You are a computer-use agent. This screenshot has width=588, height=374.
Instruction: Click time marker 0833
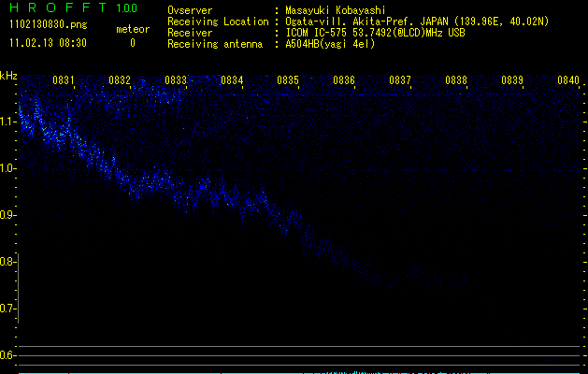(x=176, y=80)
